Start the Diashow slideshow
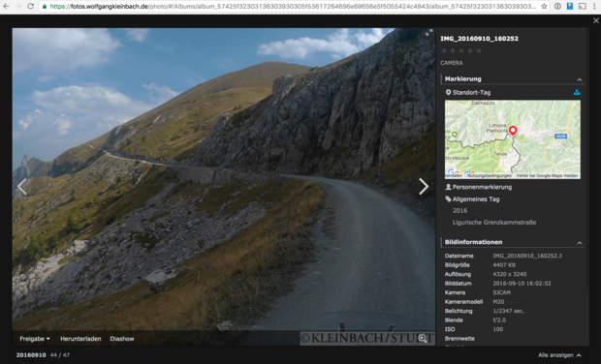 pos(122,339)
